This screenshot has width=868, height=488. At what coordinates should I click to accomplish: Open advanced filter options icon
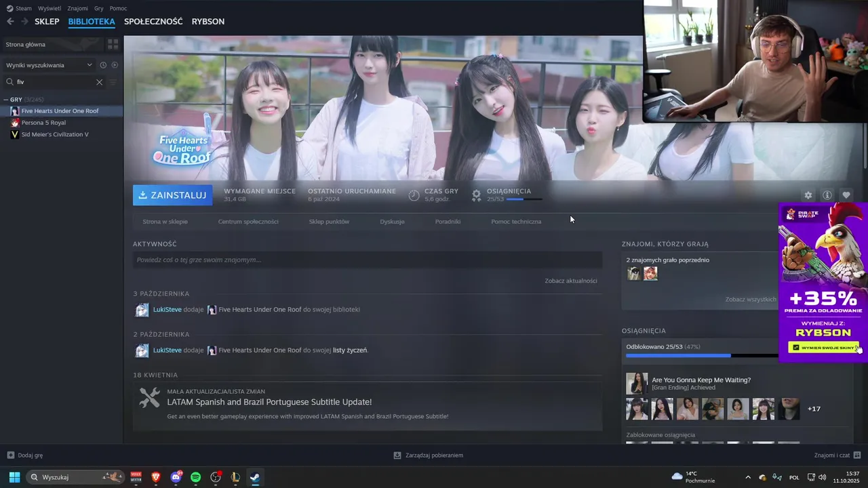pyautogui.click(x=113, y=82)
